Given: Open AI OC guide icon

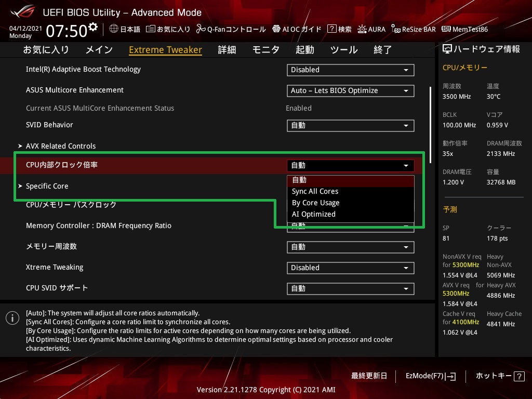Looking at the screenshot, I should tap(276, 29).
